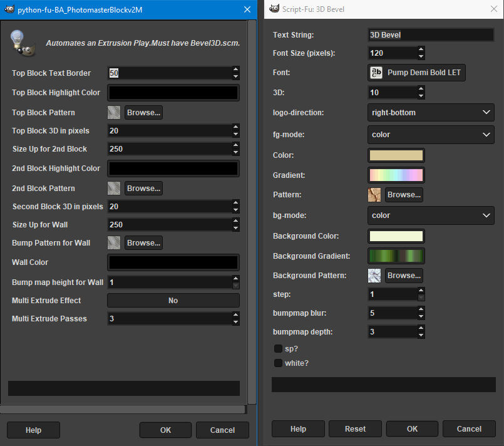Click Bump Pattern for Wall preview thumbnail

pyautogui.click(x=114, y=243)
